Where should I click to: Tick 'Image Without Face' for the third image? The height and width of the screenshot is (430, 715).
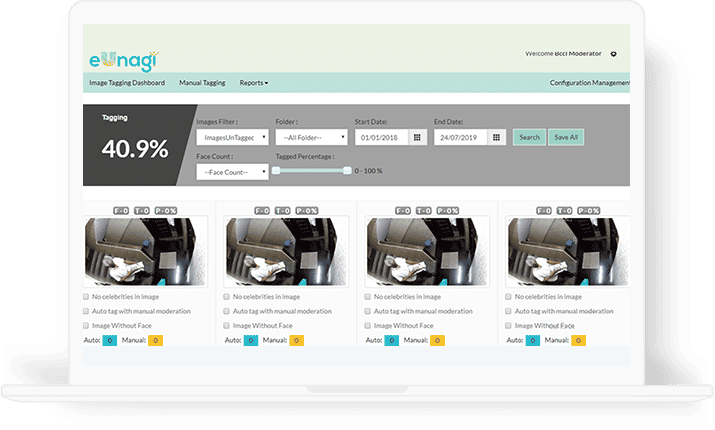pos(367,325)
